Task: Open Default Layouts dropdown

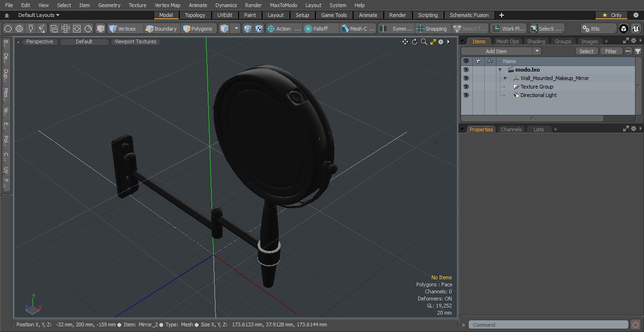Action: (x=39, y=15)
